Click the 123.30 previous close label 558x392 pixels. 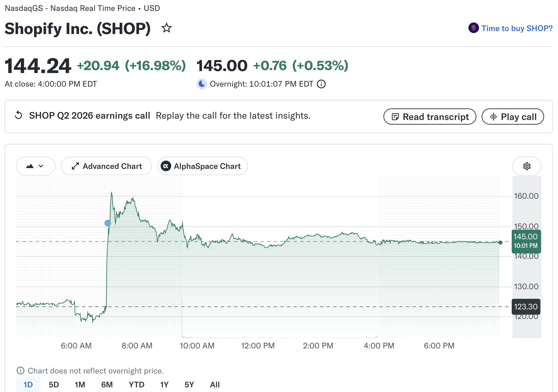pos(526,307)
